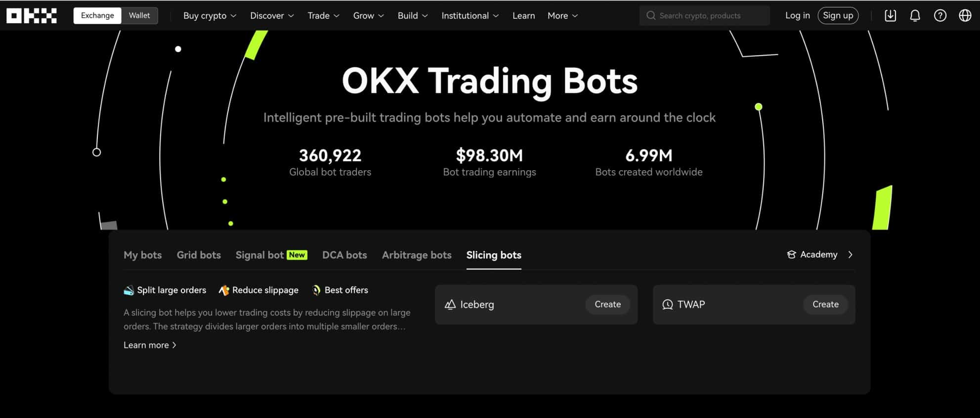
Task: Click the globe language icon
Action: [x=965, y=16]
